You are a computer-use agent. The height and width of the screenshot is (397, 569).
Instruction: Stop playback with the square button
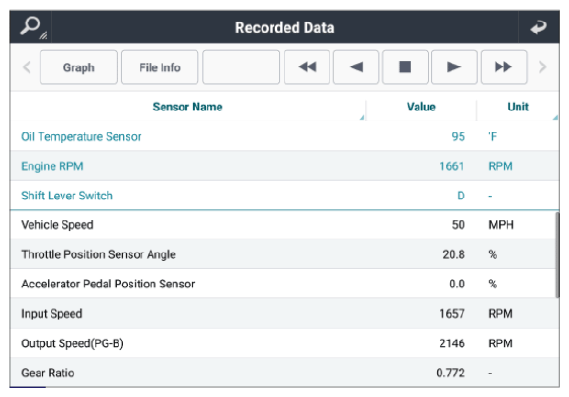coord(405,67)
